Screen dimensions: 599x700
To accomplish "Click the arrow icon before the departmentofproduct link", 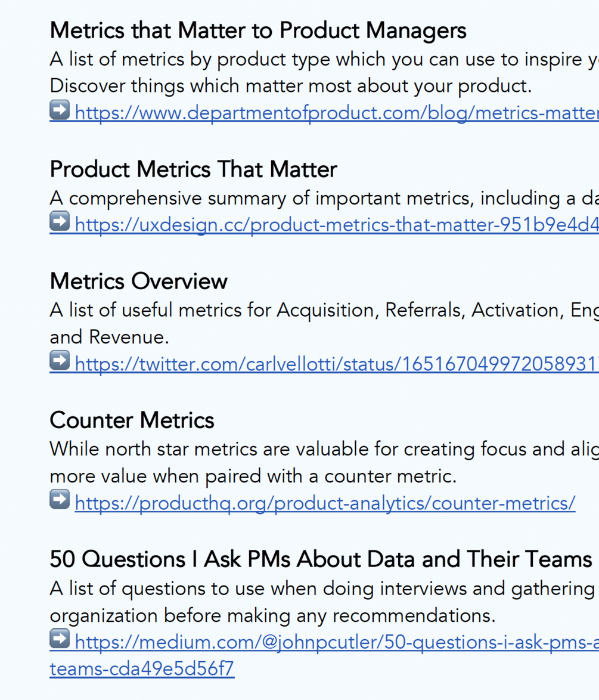I will click(60, 110).
